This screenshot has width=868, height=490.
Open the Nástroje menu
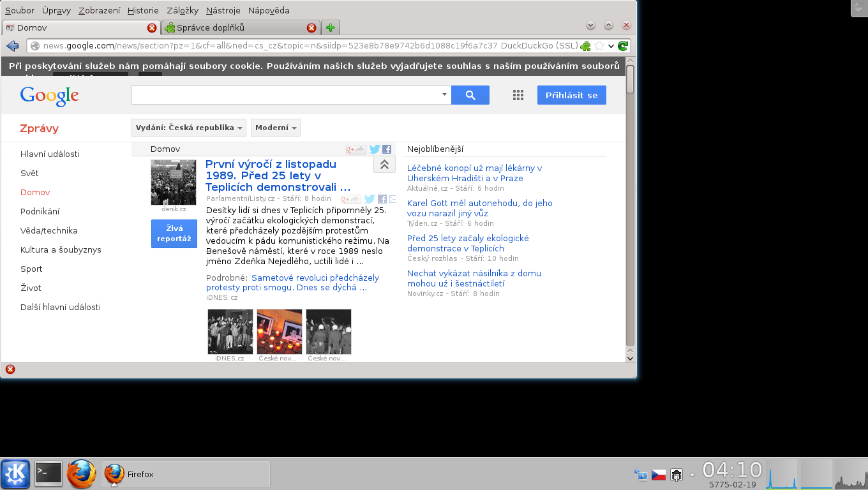tap(223, 10)
